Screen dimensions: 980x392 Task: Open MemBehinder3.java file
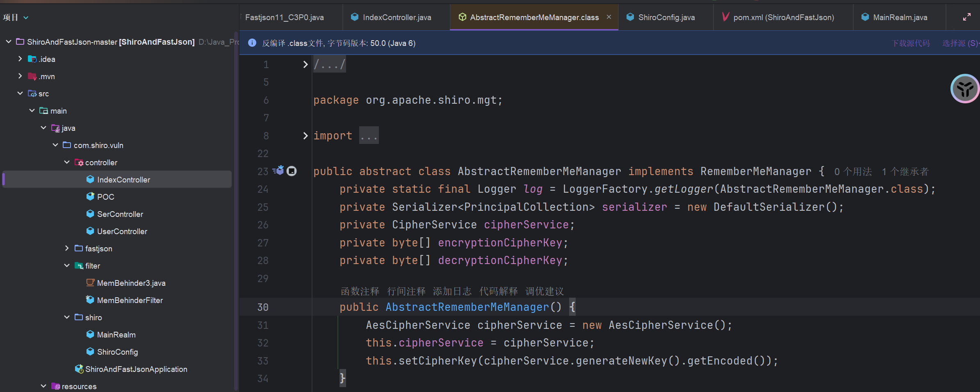click(x=131, y=283)
